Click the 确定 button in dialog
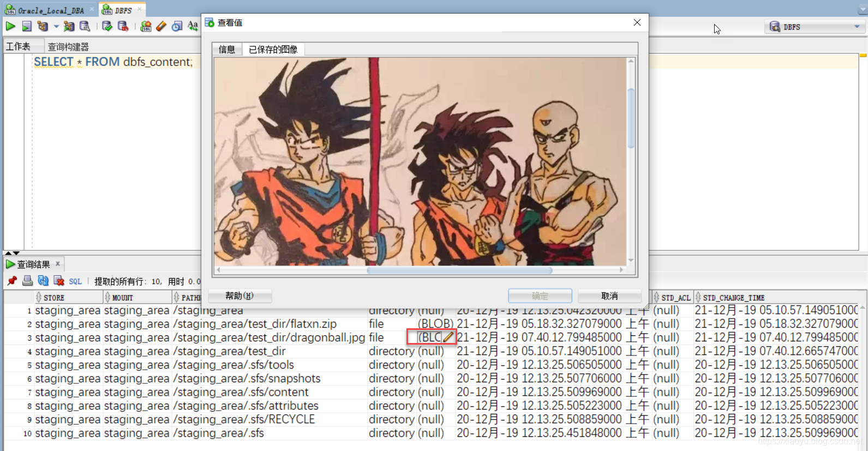Screen dimensions: 868x451 click(540, 296)
